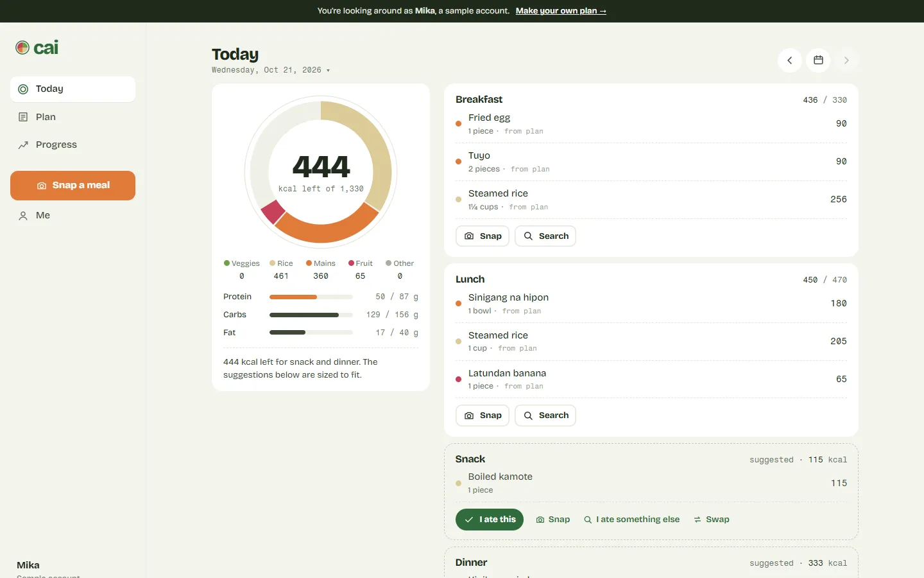
Task: Open the Plan sidebar item
Action: 73,117
